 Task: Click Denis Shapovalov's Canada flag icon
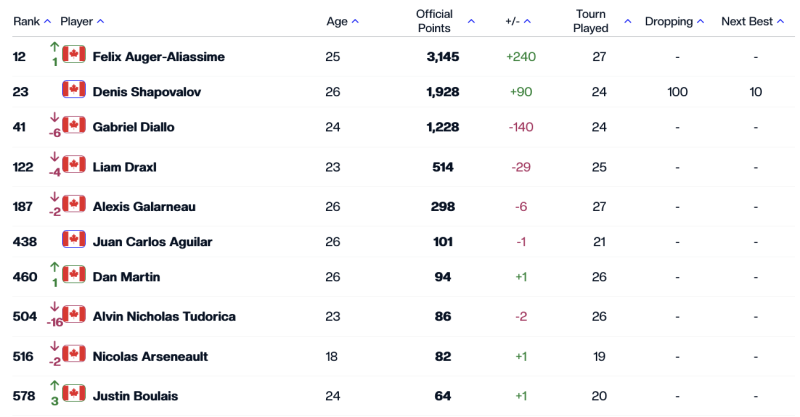point(73,90)
